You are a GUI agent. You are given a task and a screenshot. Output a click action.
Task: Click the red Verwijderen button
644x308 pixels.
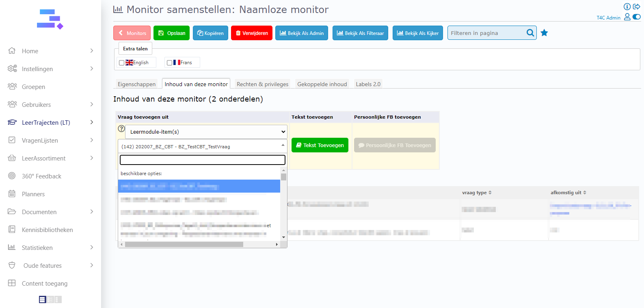pos(252,33)
